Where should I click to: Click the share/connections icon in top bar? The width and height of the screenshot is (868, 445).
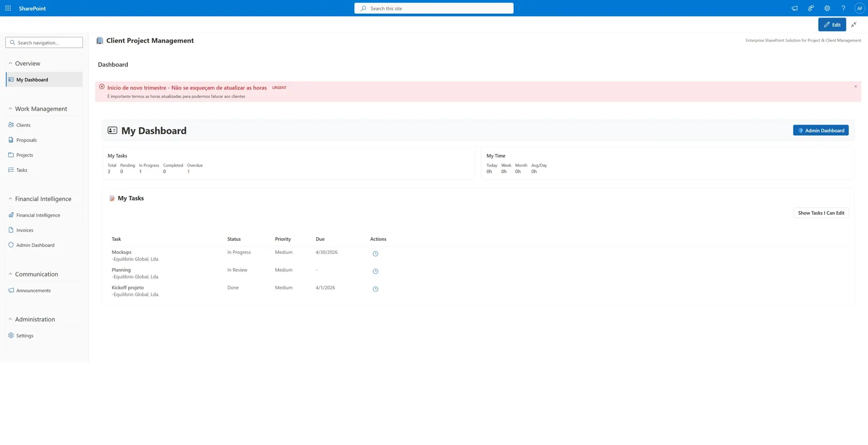[810, 8]
